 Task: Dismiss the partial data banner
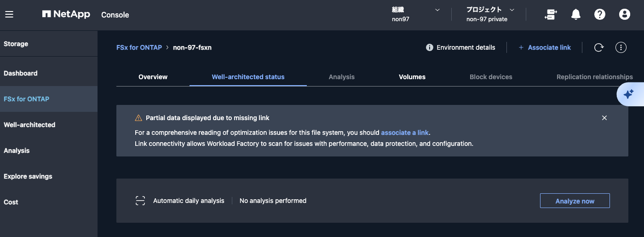pyautogui.click(x=604, y=118)
